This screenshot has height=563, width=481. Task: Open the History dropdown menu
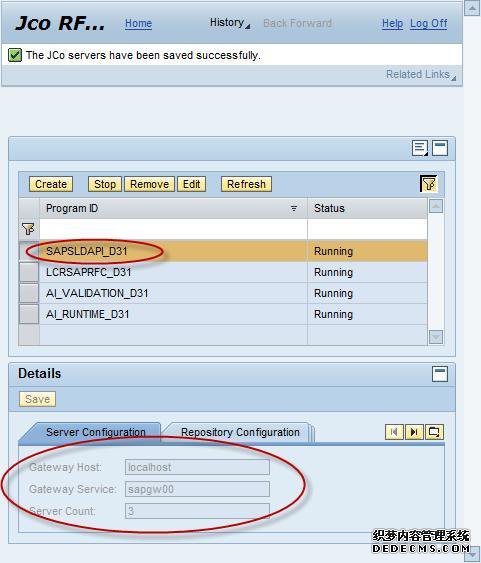(x=230, y=23)
